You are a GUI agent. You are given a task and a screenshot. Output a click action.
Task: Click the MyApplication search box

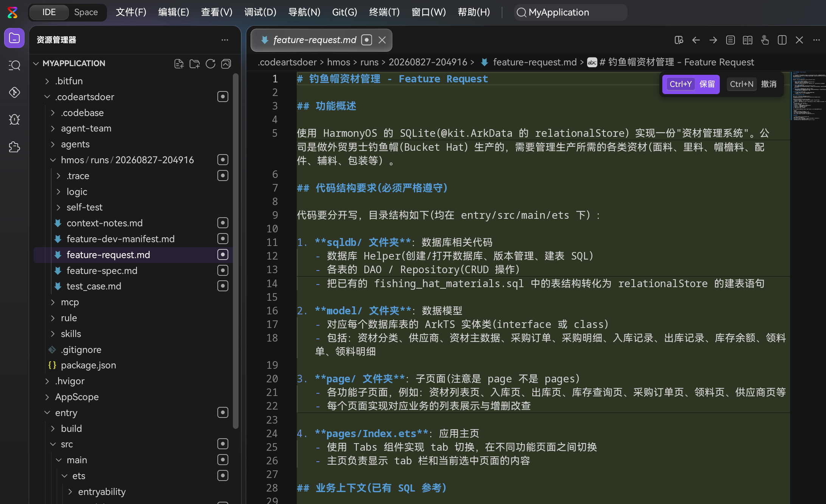[571, 12]
